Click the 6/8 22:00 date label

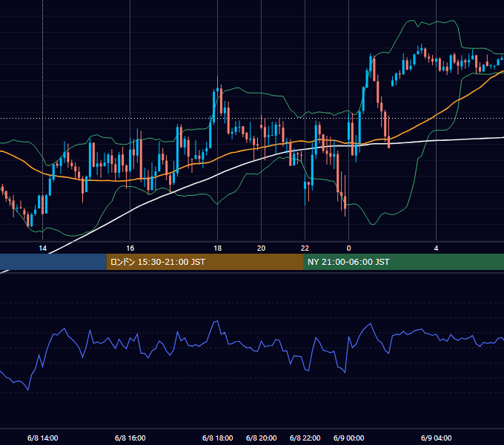[305, 438]
